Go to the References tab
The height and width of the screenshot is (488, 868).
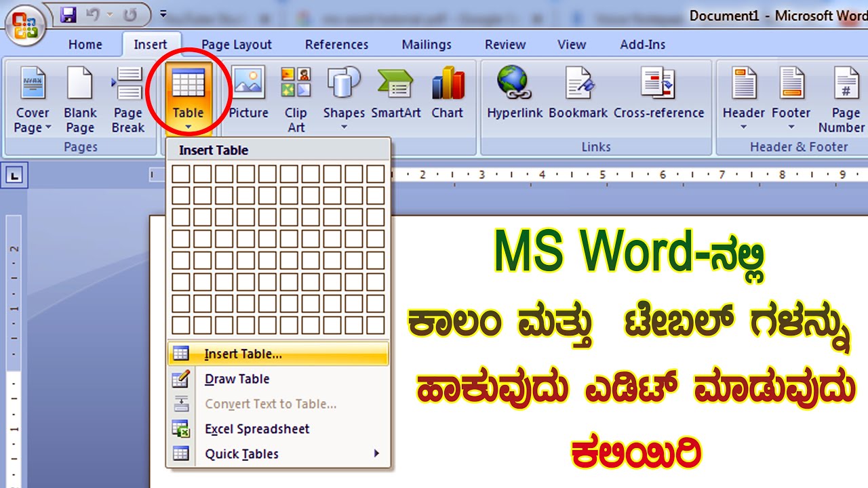pos(337,45)
